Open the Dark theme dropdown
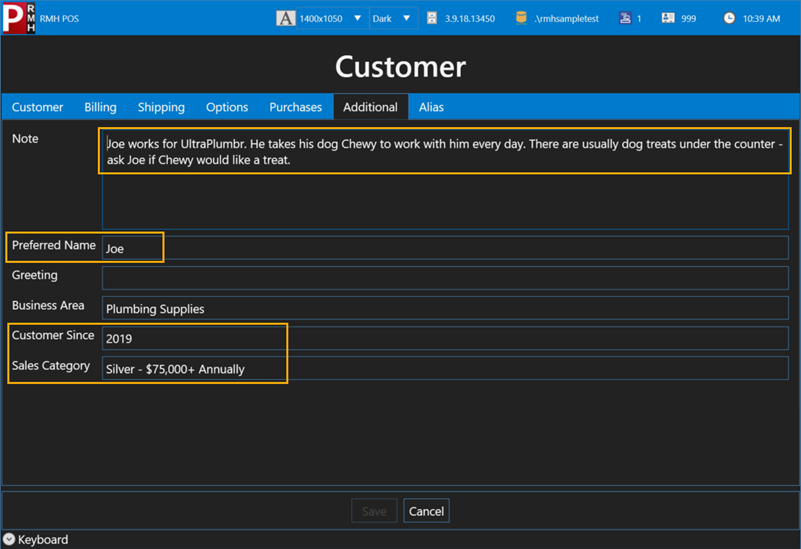The height and width of the screenshot is (549, 801). pyautogui.click(x=392, y=18)
